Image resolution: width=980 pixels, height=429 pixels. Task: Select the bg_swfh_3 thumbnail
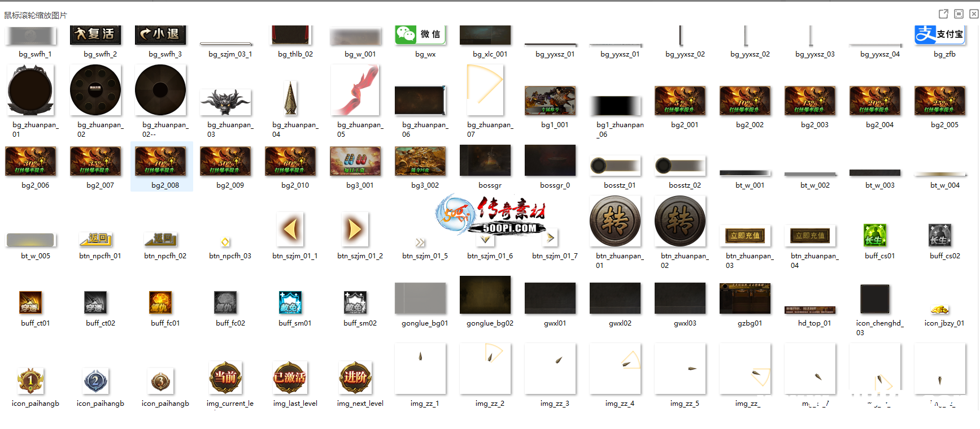160,34
